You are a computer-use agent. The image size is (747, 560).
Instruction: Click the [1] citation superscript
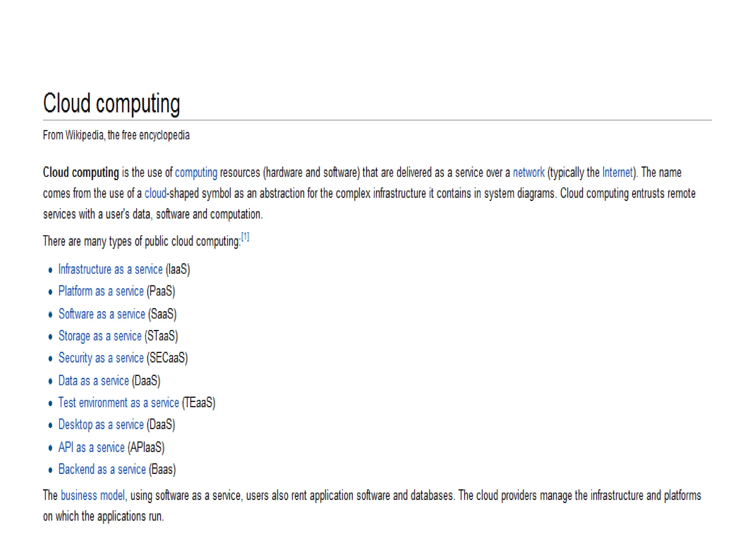[x=245, y=237]
